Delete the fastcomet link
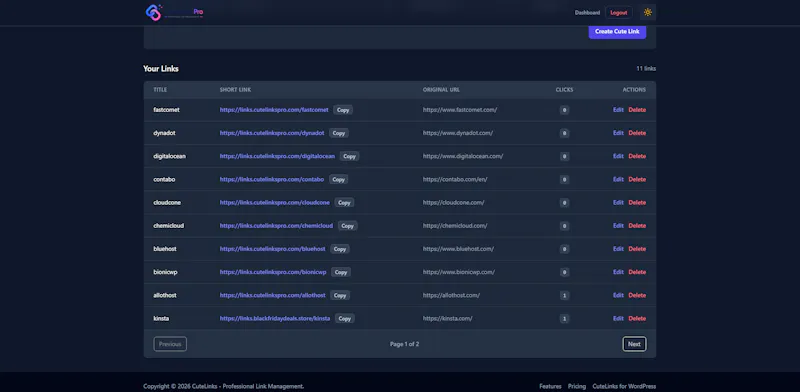The image size is (800, 392). click(x=637, y=110)
